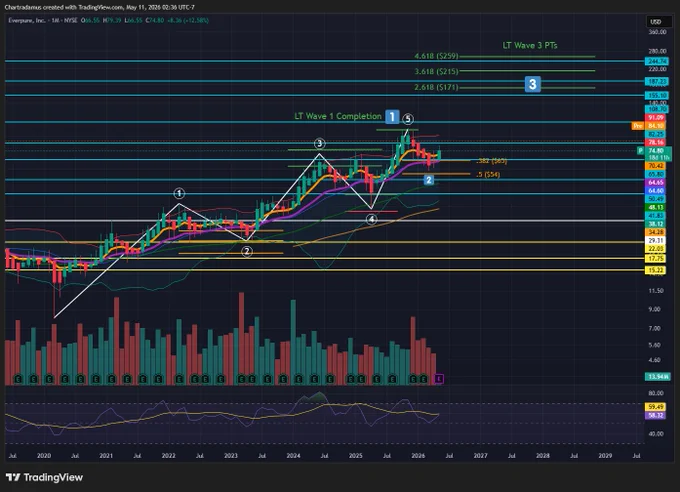This screenshot has width=680, height=492.
Task: Select the .382 ($65) retracement label
Action: tap(491, 161)
